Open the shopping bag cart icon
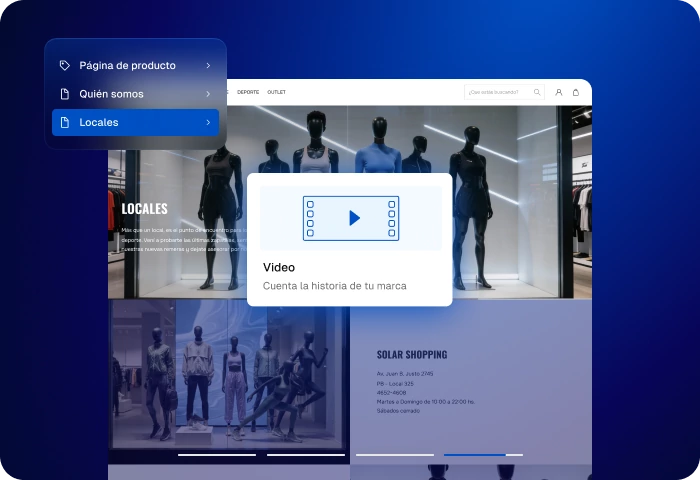The height and width of the screenshot is (480, 700). (576, 92)
